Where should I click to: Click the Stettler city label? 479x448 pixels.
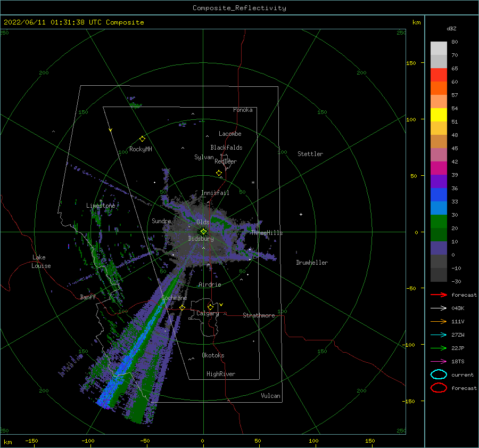point(310,154)
